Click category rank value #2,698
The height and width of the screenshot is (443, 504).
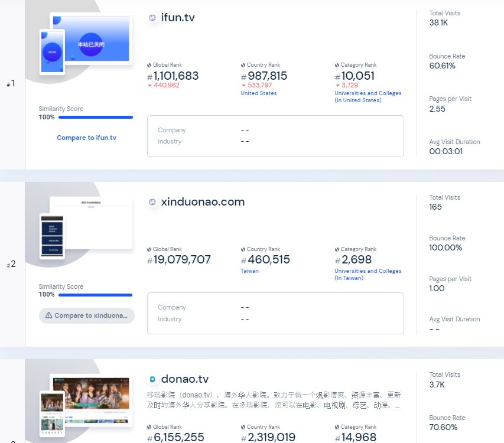[353, 259]
